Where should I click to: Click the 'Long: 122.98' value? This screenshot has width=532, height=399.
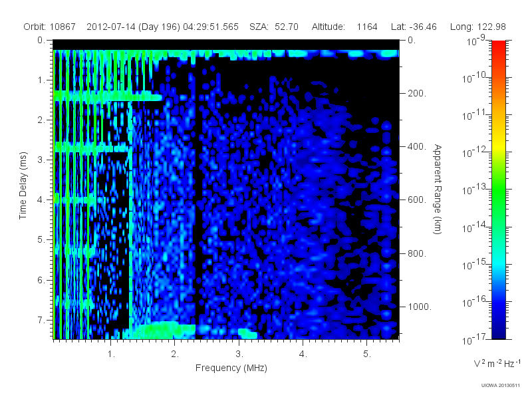pyautogui.click(x=477, y=27)
